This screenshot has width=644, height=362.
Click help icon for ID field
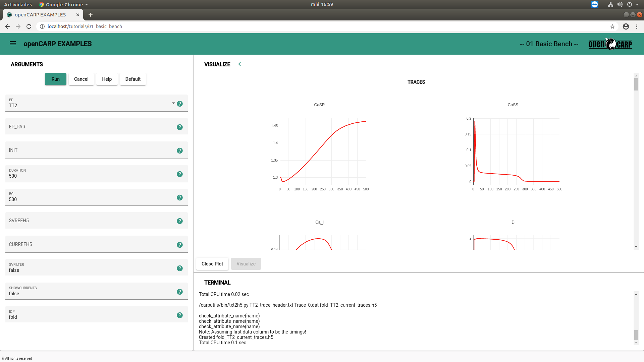coord(180,315)
